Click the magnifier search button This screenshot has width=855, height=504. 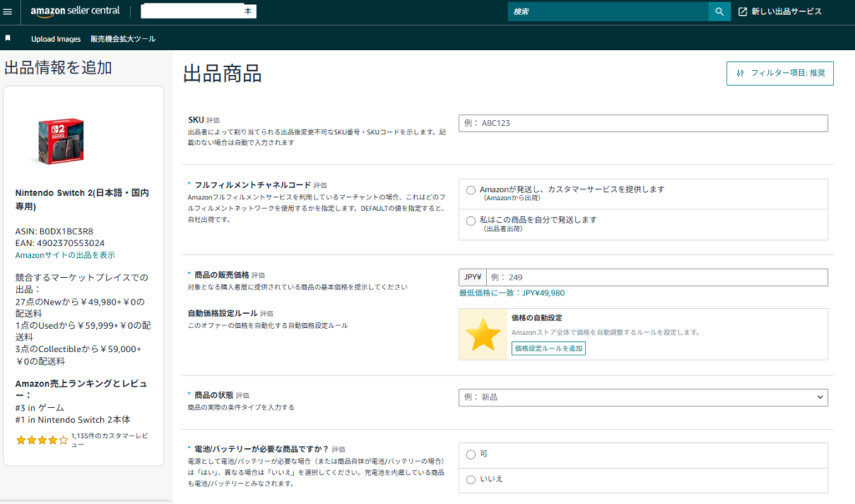point(719,12)
